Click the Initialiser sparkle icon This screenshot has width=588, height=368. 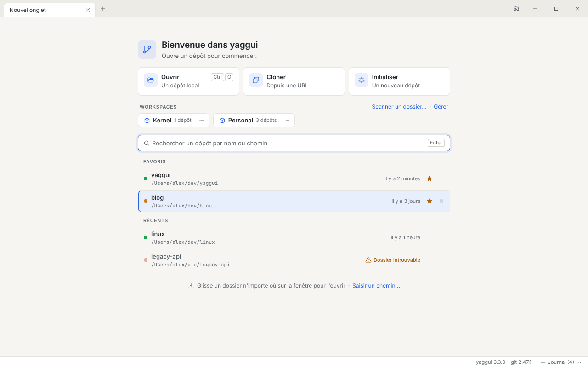tap(362, 80)
